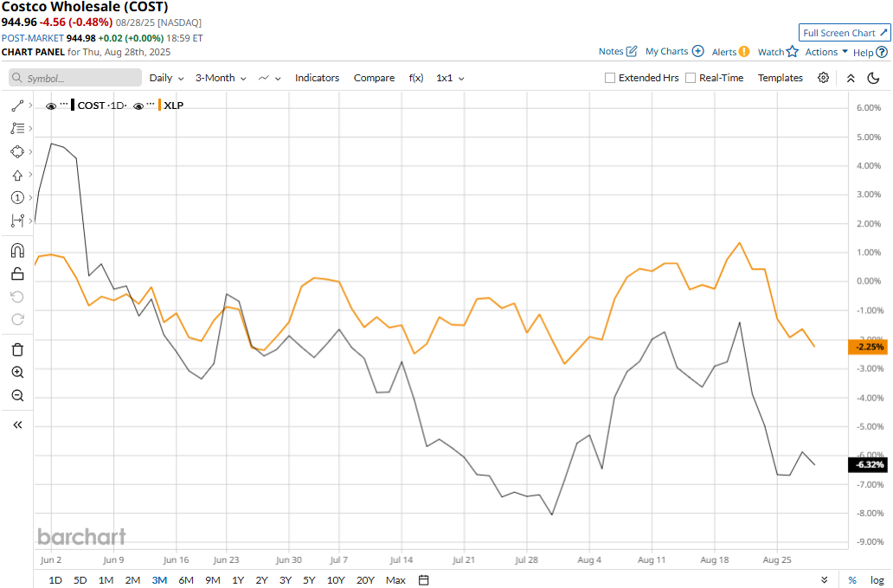Select the 6M time range
This screenshot has width=893, height=588.
tap(186, 580)
